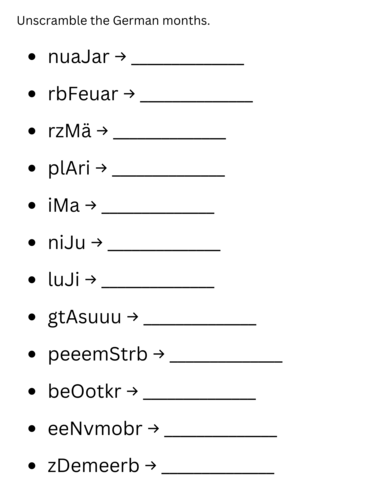Screen dimensions: 386x500
Task: Click the arrow after eeNvmobr
Action: 153,429
